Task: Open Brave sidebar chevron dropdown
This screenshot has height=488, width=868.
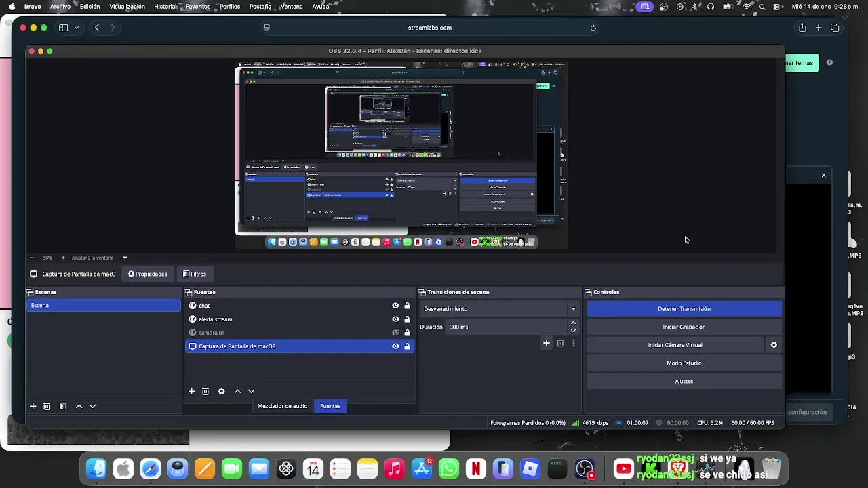Action: (77, 28)
